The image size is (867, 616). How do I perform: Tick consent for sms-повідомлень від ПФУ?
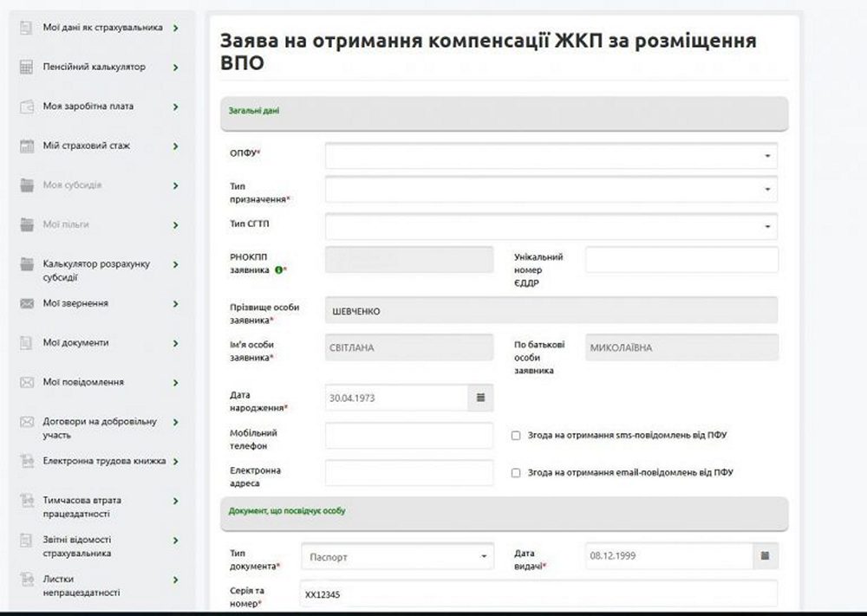[516, 435]
